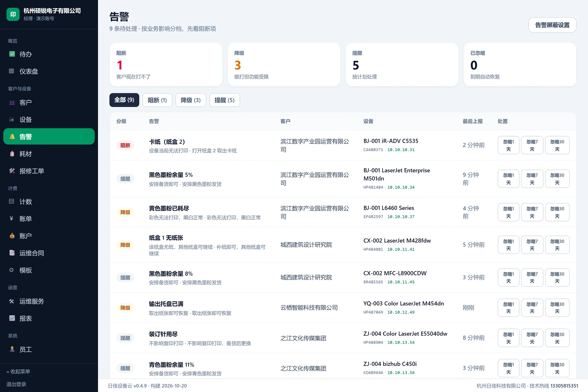Click the 计数 list icon

(x=11, y=201)
